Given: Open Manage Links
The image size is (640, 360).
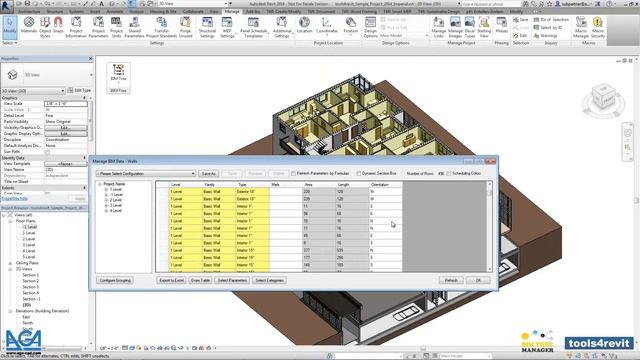Looking at the screenshot, I should (x=438, y=27).
